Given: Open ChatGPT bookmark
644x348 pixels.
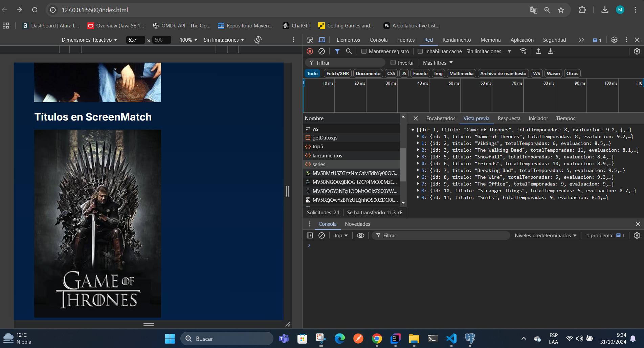Looking at the screenshot, I should [x=297, y=25].
